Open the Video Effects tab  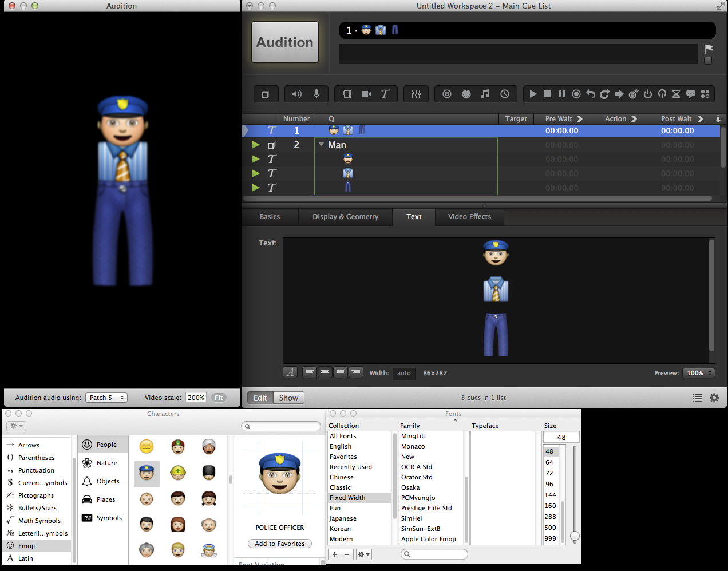pyautogui.click(x=469, y=217)
